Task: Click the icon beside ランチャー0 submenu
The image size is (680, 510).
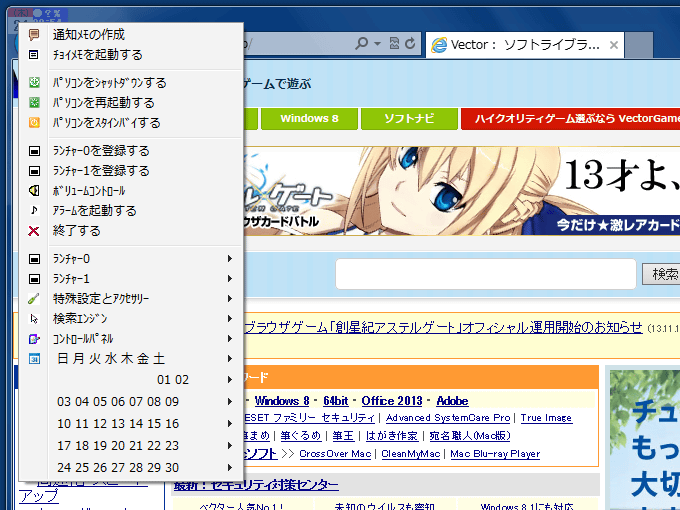Action: (34, 259)
